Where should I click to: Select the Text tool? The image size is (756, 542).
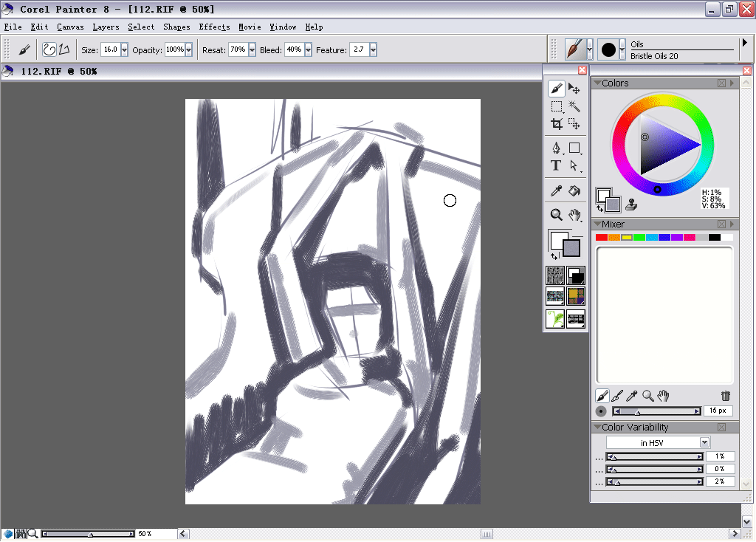556,165
